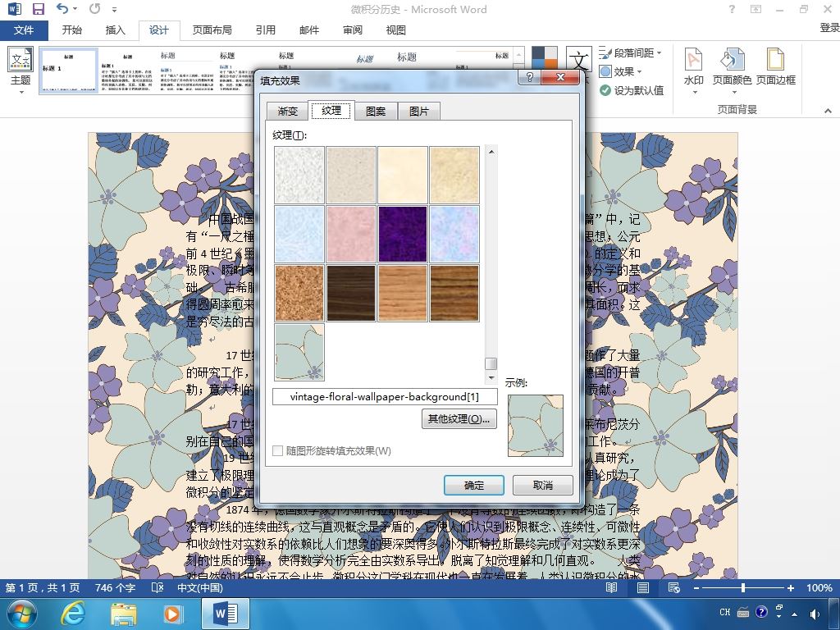
Task: Collapse the ribbon with the chevron arrow
Action: click(828, 111)
